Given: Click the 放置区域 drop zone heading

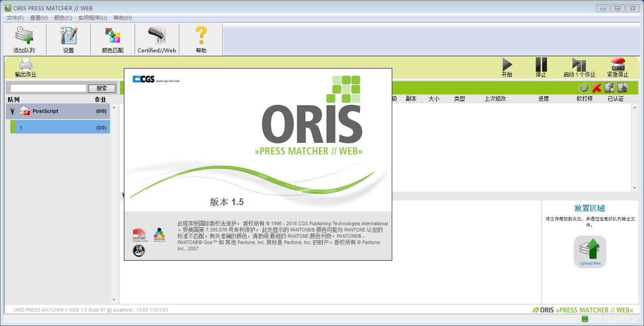Looking at the screenshot, I should (590, 208).
